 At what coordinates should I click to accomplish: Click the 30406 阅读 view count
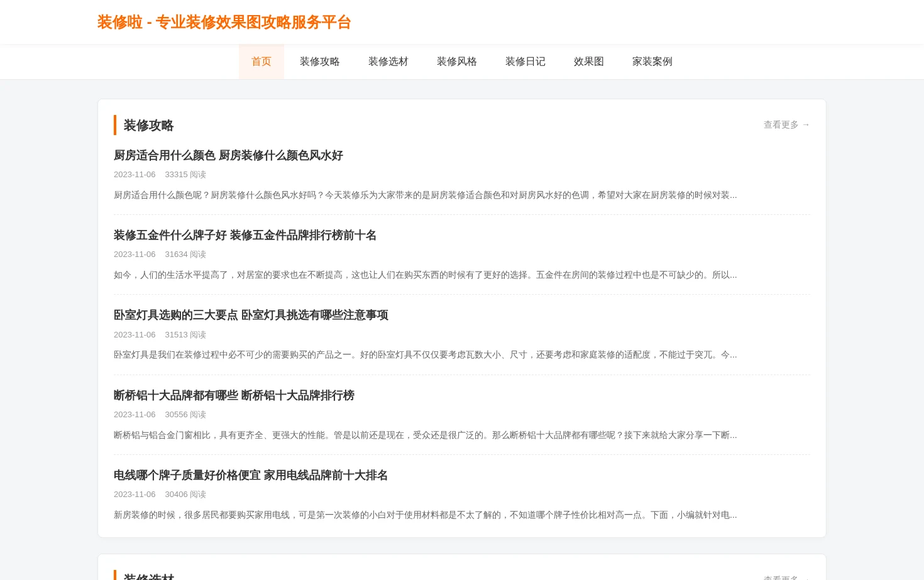tap(185, 495)
